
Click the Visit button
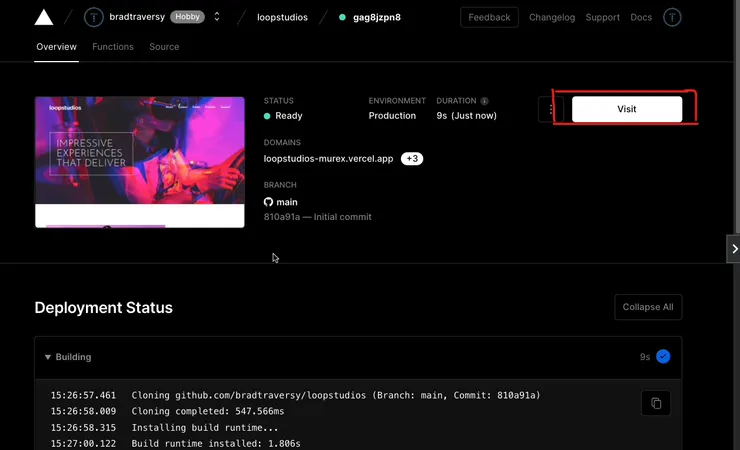click(627, 109)
